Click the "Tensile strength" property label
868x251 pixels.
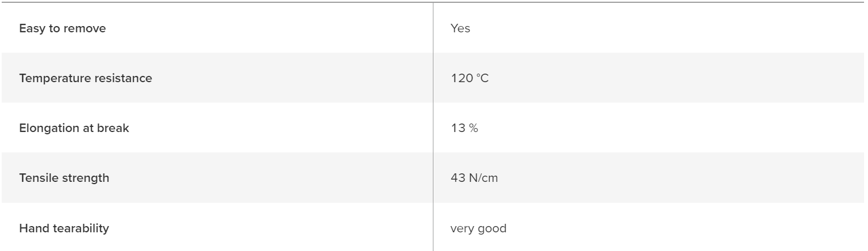click(x=64, y=178)
